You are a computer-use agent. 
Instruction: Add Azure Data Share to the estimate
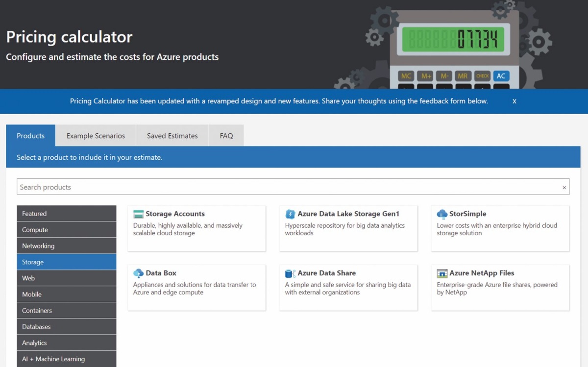click(x=348, y=288)
